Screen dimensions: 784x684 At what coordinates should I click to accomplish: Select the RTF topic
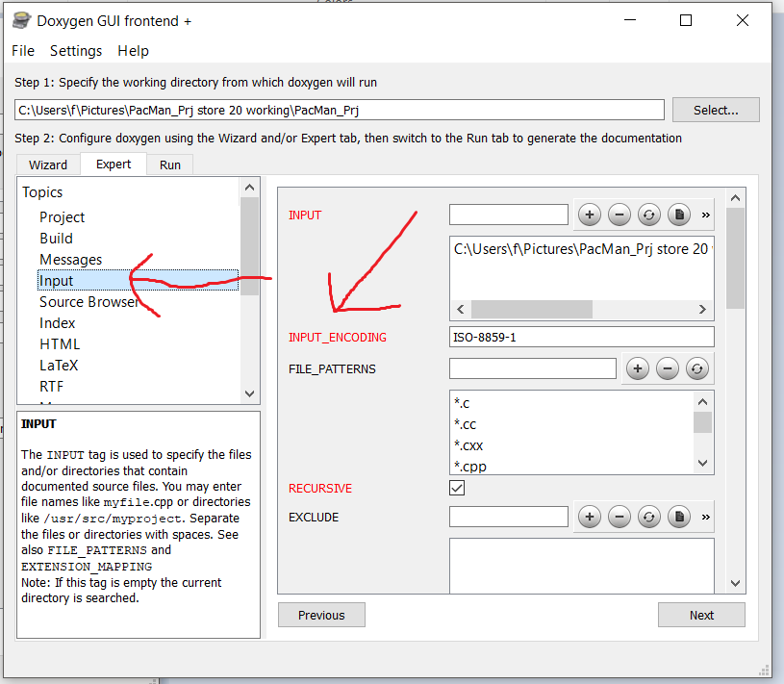[x=51, y=387]
